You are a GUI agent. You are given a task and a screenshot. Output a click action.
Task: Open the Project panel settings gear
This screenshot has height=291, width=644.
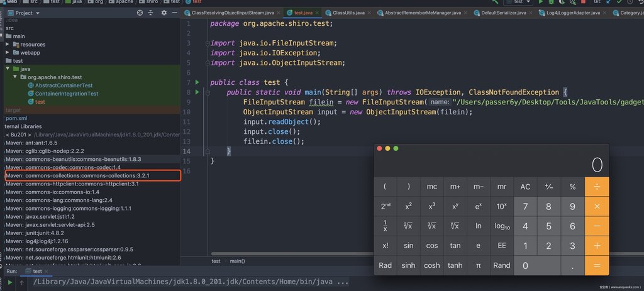click(x=164, y=13)
